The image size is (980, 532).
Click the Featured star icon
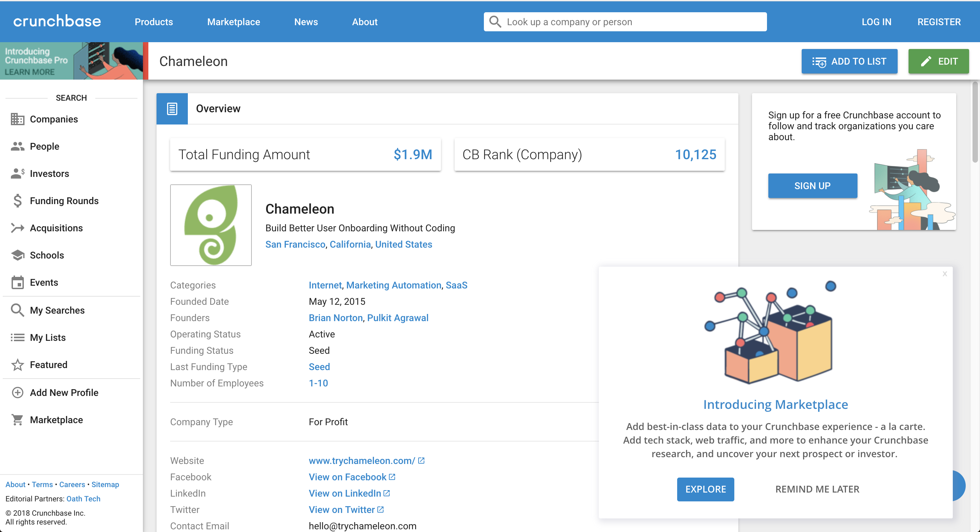[17, 365]
